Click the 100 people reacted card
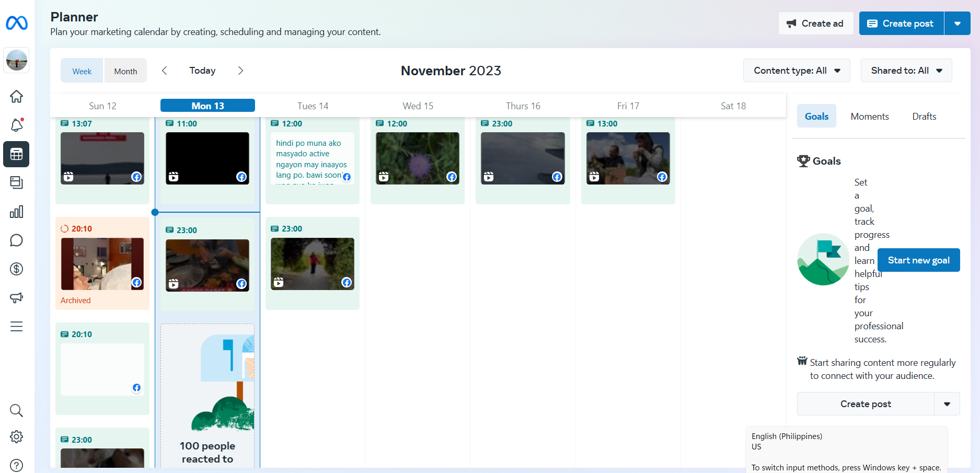The width and height of the screenshot is (980, 473). tap(207, 396)
